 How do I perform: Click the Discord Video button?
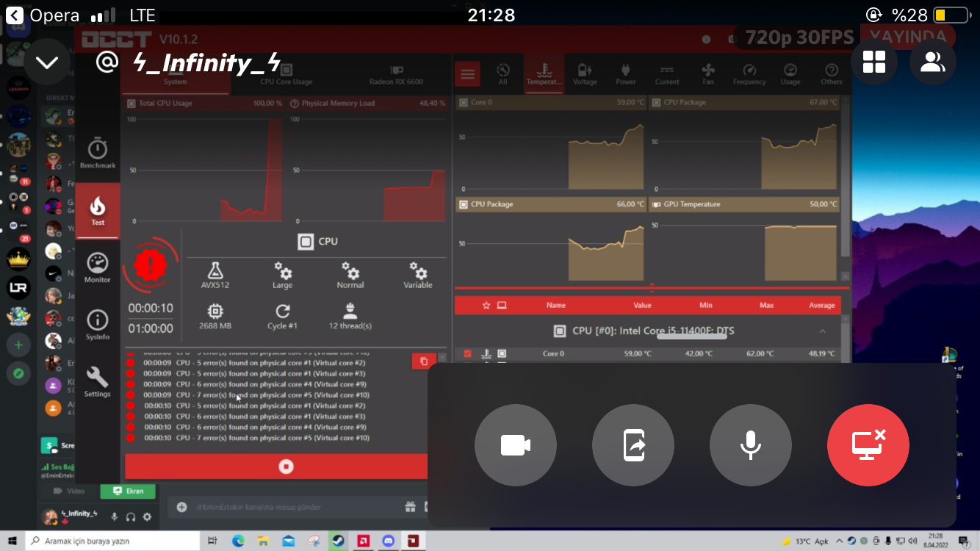point(69,491)
